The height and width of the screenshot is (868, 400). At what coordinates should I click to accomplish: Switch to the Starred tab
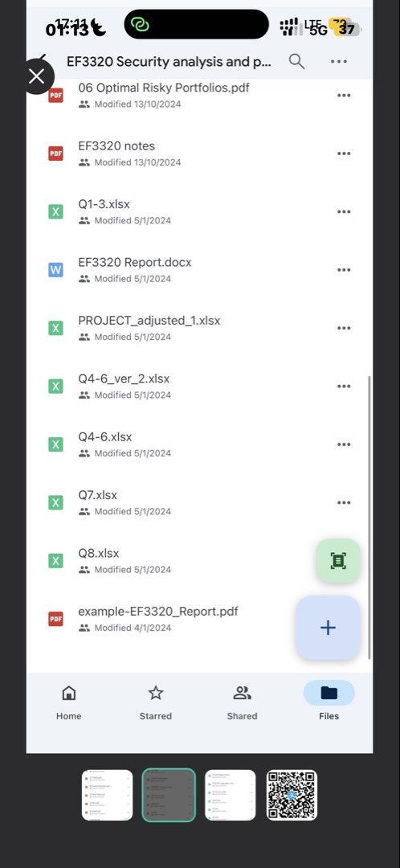[x=156, y=701]
